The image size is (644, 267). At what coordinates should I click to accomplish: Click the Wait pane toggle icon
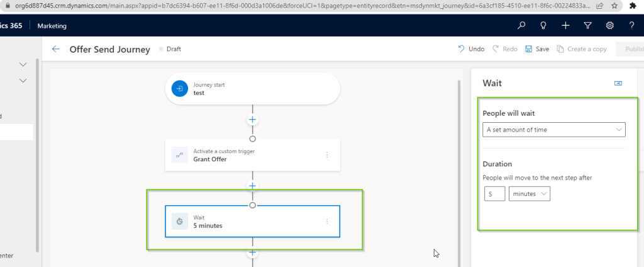pos(618,83)
